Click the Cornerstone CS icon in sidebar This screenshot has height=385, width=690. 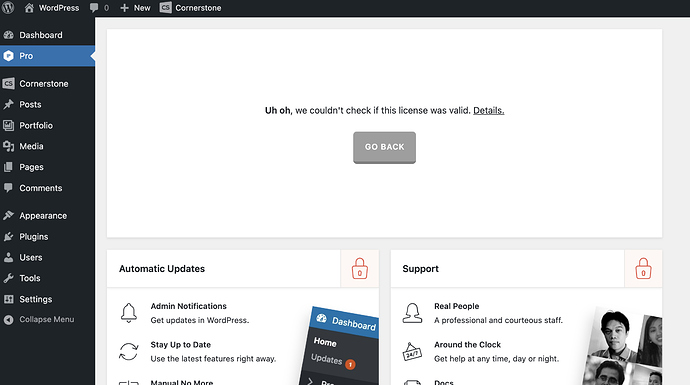coord(8,84)
